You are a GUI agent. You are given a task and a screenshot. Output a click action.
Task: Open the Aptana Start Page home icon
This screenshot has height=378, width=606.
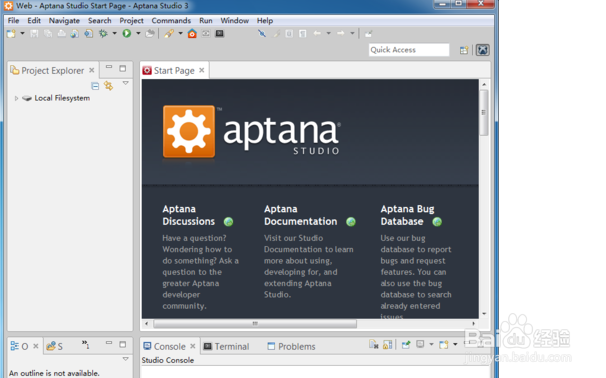[192, 34]
